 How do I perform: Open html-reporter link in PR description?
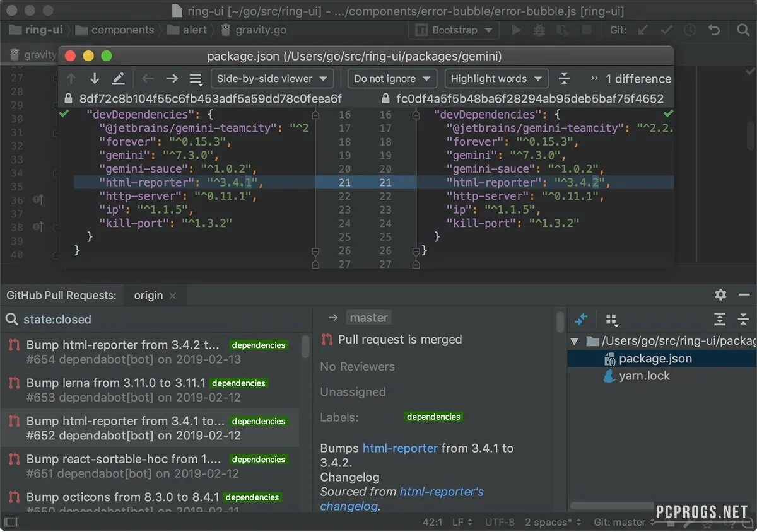click(x=400, y=448)
